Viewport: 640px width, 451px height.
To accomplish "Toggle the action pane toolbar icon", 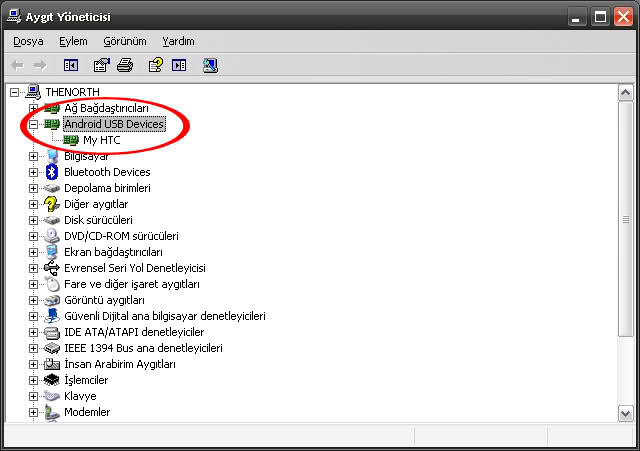I will [x=179, y=65].
